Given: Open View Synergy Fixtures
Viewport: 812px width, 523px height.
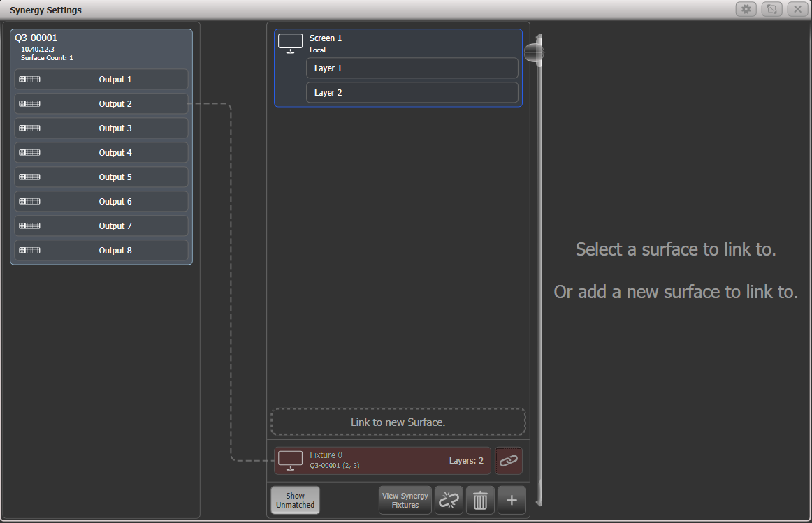Looking at the screenshot, I should pos(405,500).
